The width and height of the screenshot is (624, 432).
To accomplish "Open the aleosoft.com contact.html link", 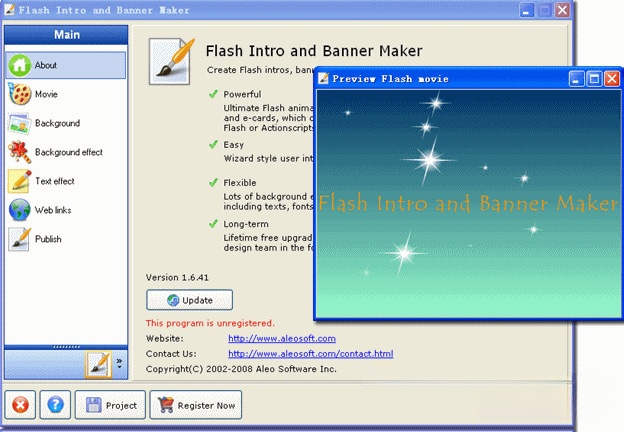I will 310,354.
